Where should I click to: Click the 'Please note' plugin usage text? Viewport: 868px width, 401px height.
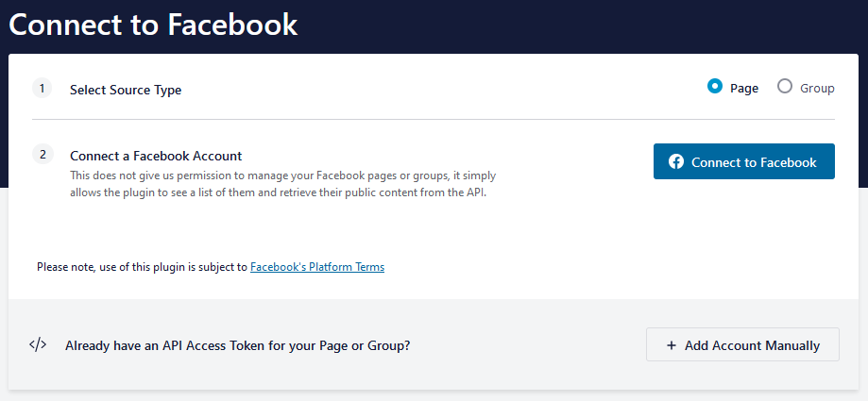(x=142, y=267)
